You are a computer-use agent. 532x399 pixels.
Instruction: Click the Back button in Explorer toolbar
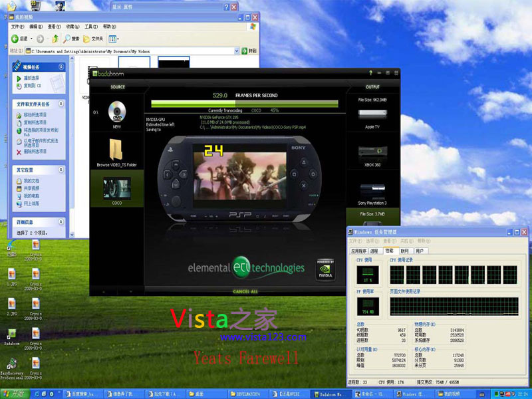pos(20,39)
